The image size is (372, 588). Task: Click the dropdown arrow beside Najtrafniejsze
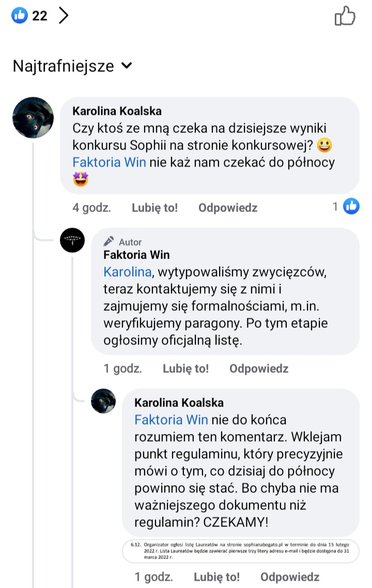(127, 66)
